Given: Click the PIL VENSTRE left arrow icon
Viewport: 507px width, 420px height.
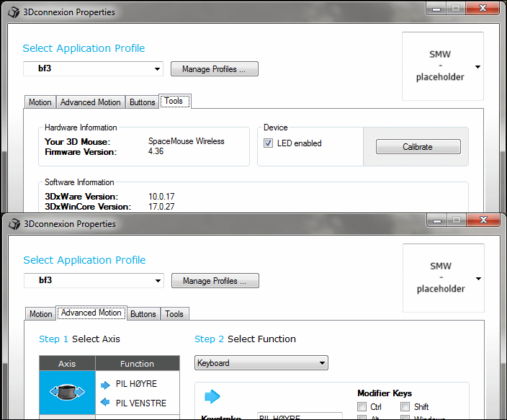Looking at the screenshot, I should point(105,402).
